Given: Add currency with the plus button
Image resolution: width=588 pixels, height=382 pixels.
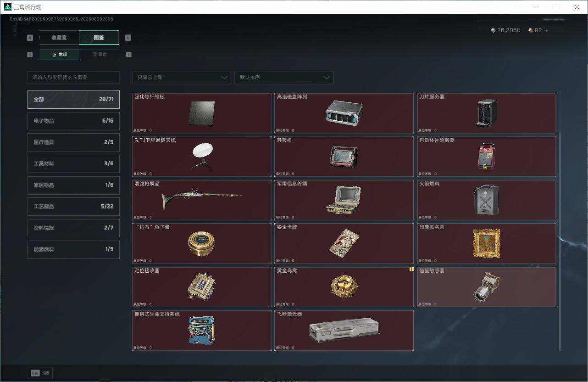Looking at the screenshot, I should pos(546,30).
